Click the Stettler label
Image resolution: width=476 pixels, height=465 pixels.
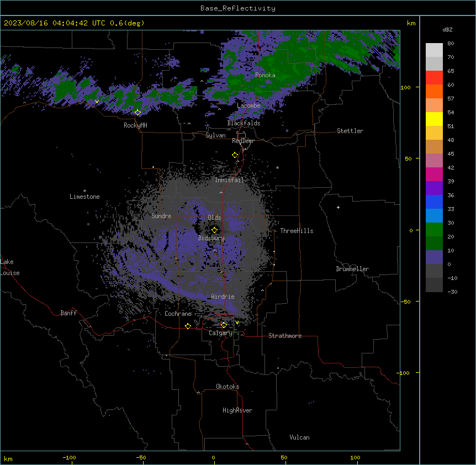350,131
